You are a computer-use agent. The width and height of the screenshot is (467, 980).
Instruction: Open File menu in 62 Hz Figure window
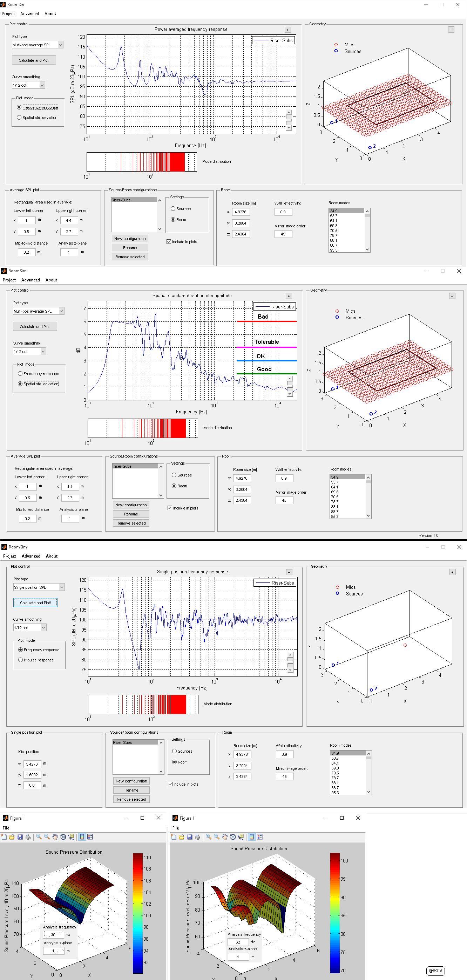point(176,828)
